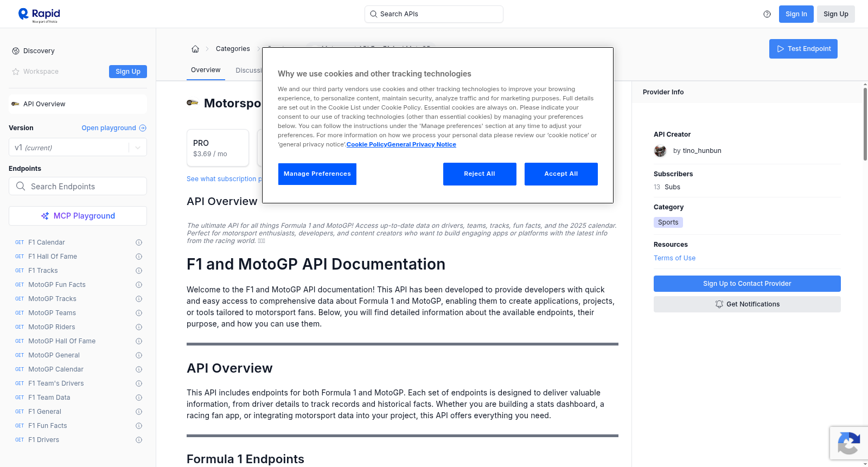Click Categories in the breadcrumb
This screenshot has height=467, width=868.
click(233, 49)
